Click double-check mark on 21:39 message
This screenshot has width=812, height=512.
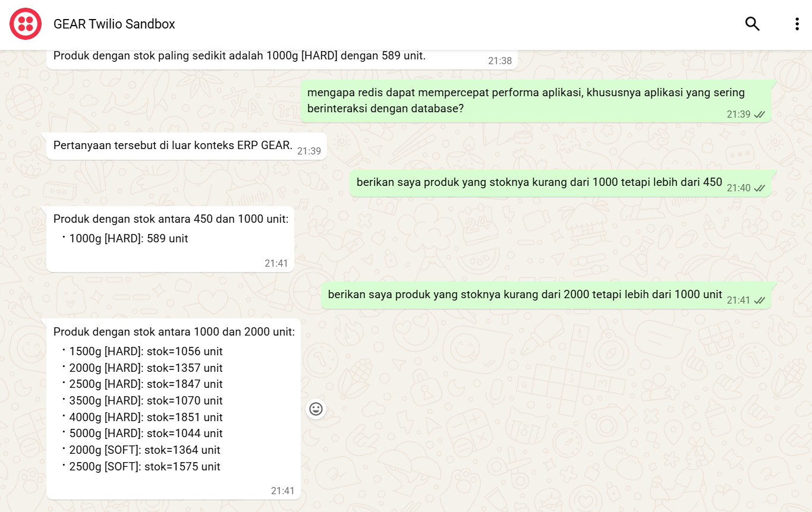point(759,115)
